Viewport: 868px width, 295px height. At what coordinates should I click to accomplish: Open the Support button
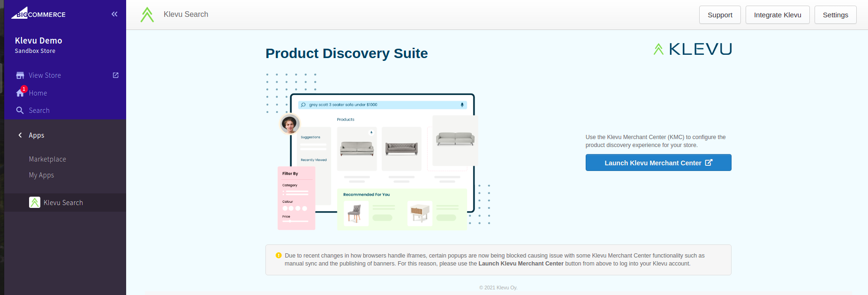pyautogui.click(x=720, y=15)
